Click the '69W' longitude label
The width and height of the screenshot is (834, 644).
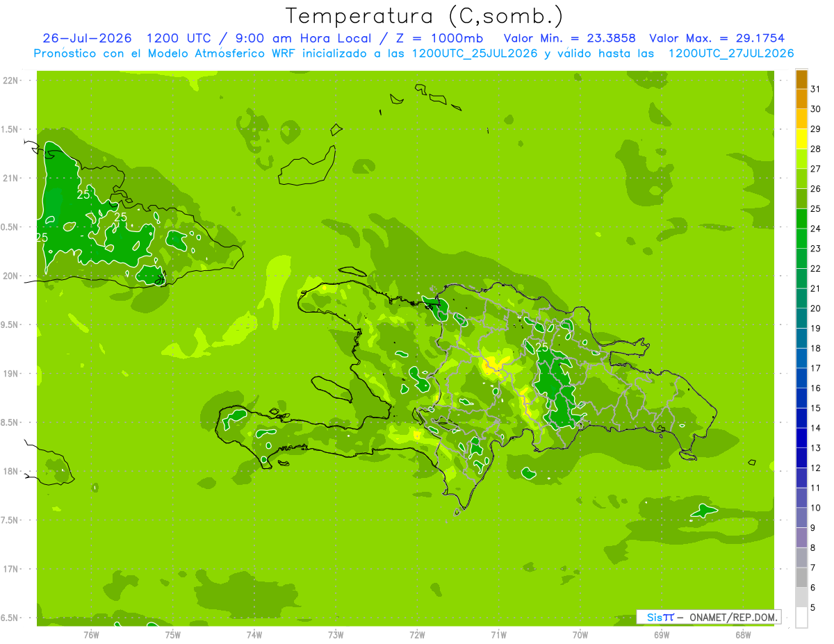coord(662,635)
